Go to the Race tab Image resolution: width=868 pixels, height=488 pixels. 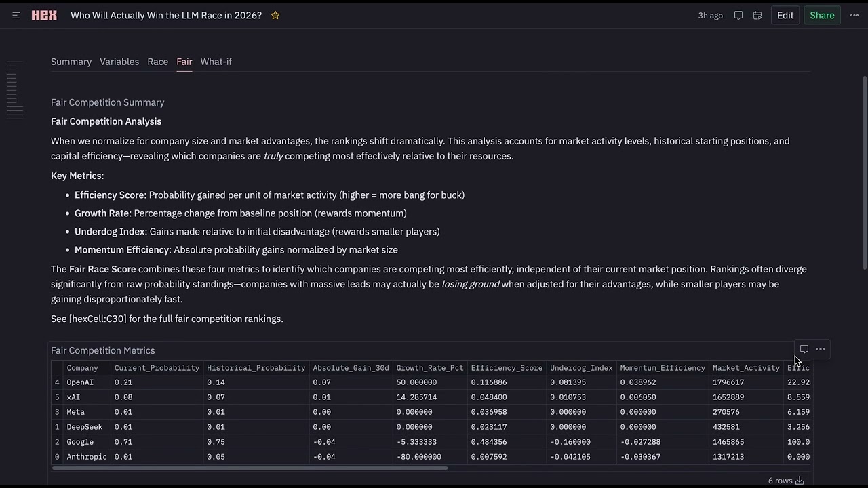click(x=158, y=62)
